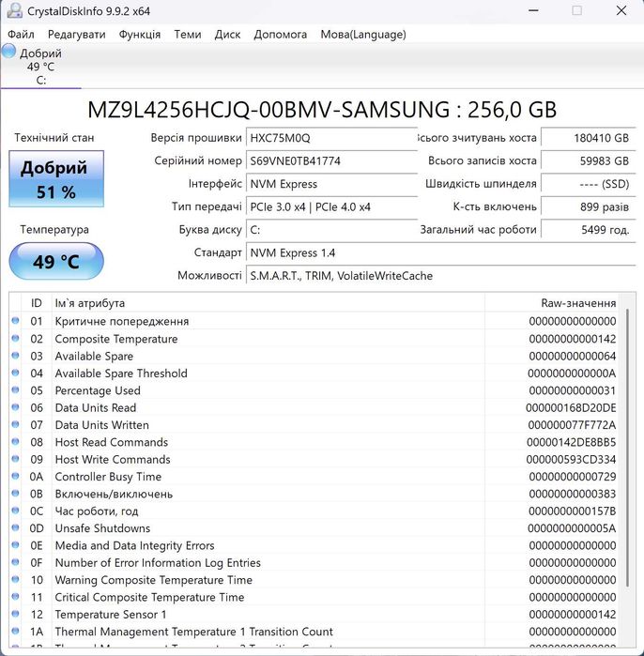Click the status dot for Unsafe Shutdowns
Viewport: 644px width, 656px height.
click(x=15, y=527)
